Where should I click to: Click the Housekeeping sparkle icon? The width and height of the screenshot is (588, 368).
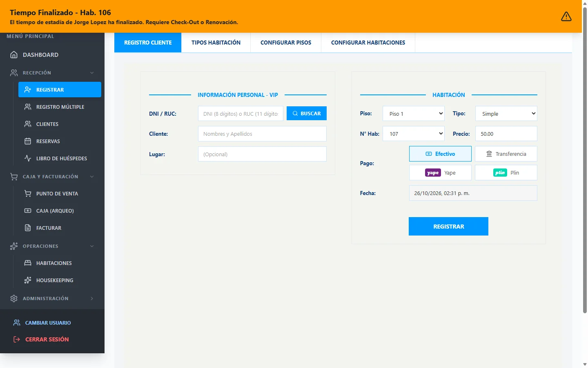[28, 280]
